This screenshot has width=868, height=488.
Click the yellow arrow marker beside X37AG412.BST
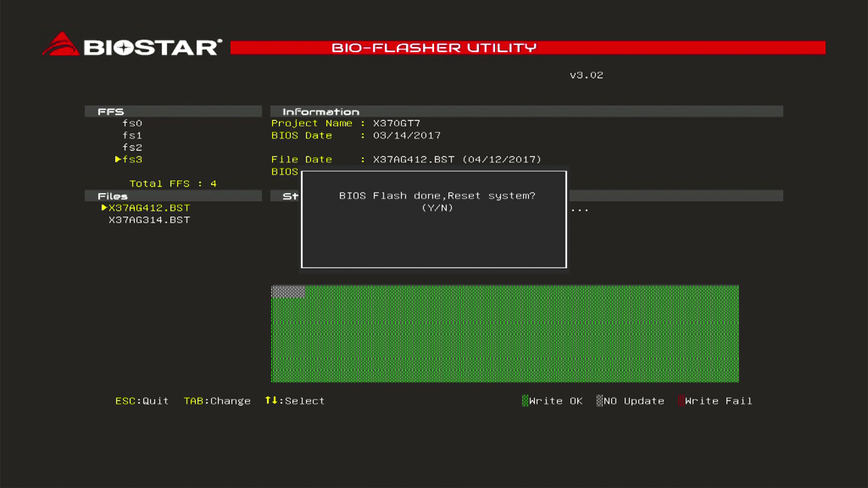click(104, 208)
